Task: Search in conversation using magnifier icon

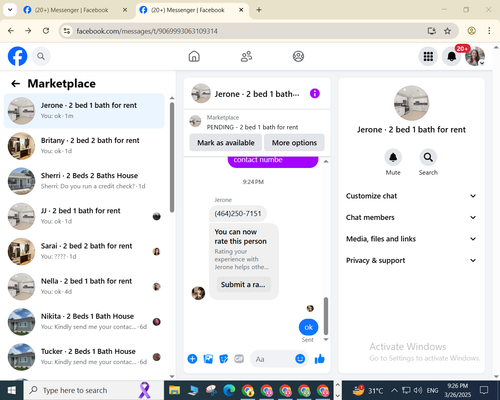Action: tap(428, 157)
